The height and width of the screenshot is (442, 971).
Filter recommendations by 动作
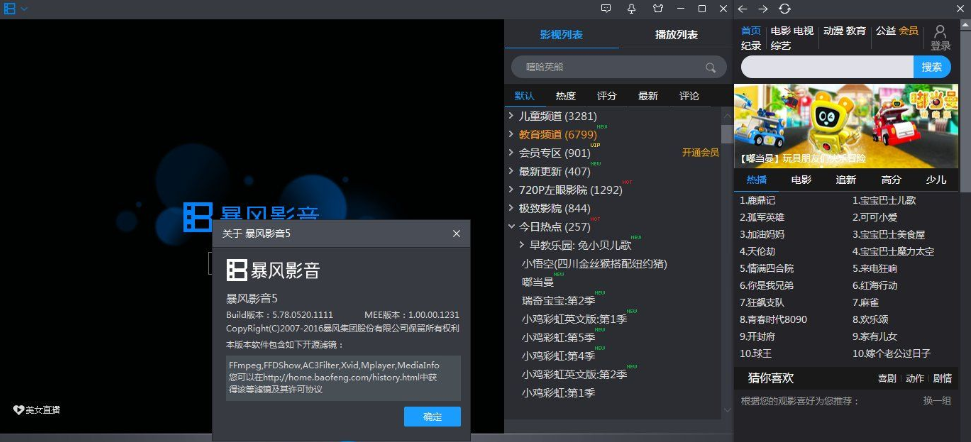pyautogui.click(x=915, y=378)
